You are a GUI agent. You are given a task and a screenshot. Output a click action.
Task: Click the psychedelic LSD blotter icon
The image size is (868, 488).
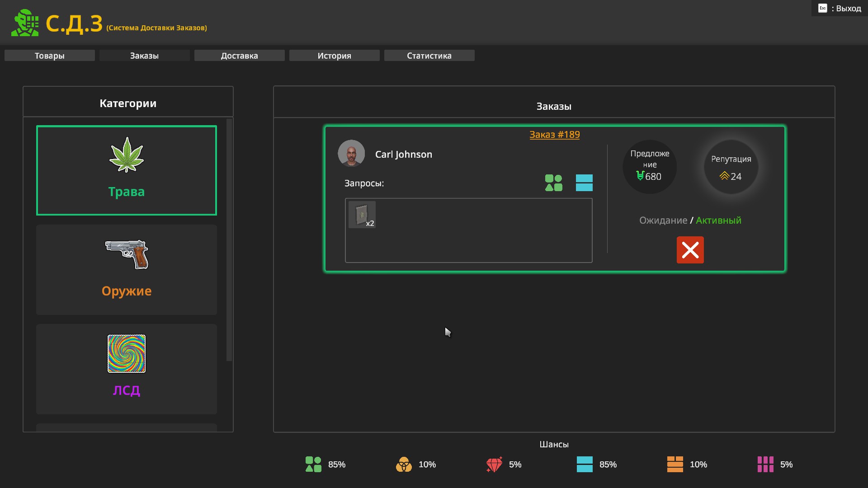point(127,353)
